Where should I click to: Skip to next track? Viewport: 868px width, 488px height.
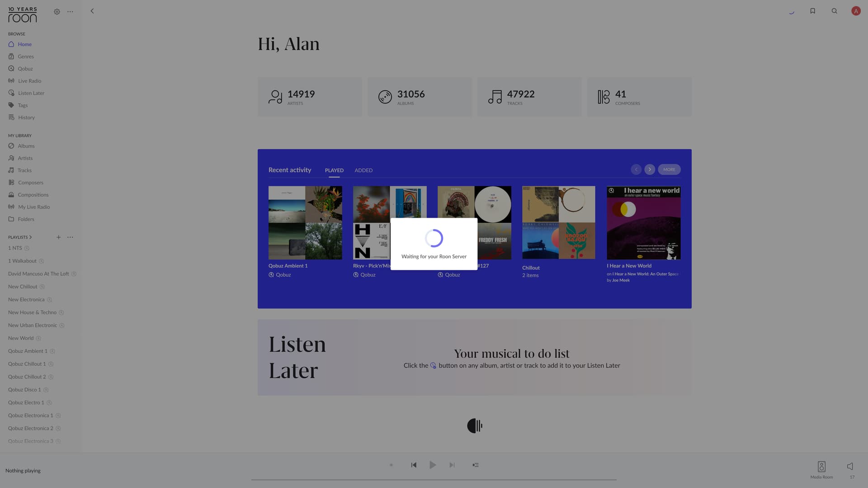click(x=452, y=465)
